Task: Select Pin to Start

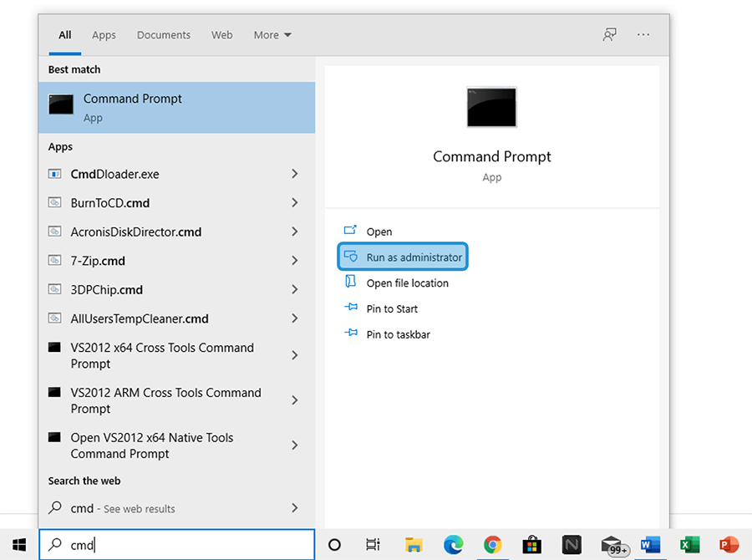Action: pyautogui.click(x=381, y=308)
